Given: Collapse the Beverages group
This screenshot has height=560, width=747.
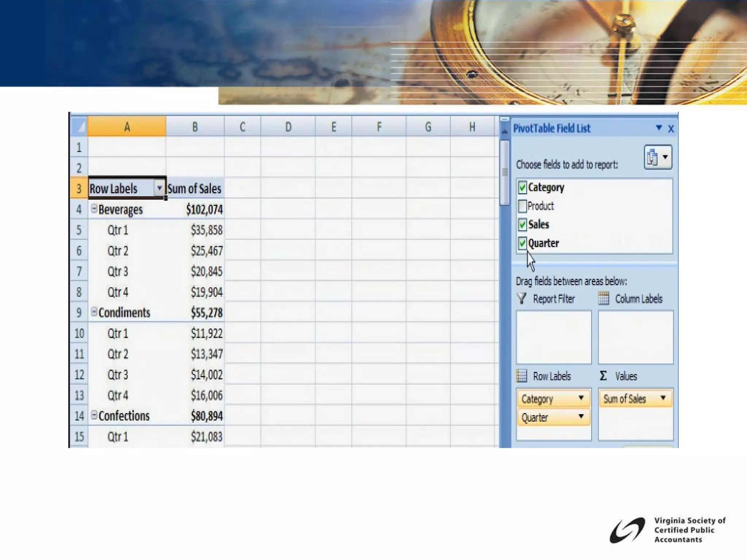Looking at the screenshot, I should pos(94,209).
